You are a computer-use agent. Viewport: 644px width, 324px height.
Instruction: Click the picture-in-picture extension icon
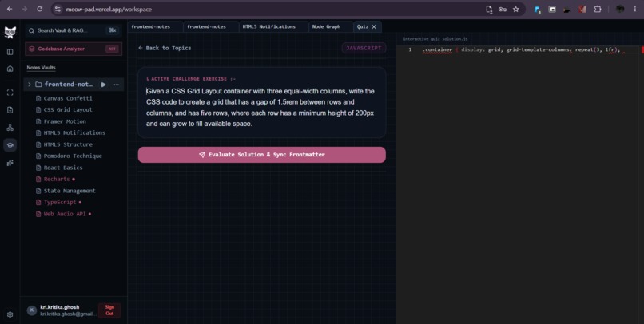[x=552, y=9]
